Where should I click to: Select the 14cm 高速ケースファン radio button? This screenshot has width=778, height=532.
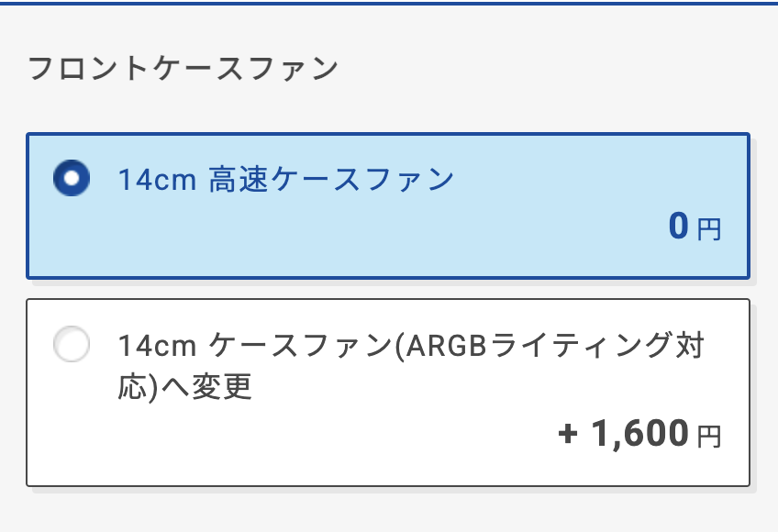coord(72,178)
